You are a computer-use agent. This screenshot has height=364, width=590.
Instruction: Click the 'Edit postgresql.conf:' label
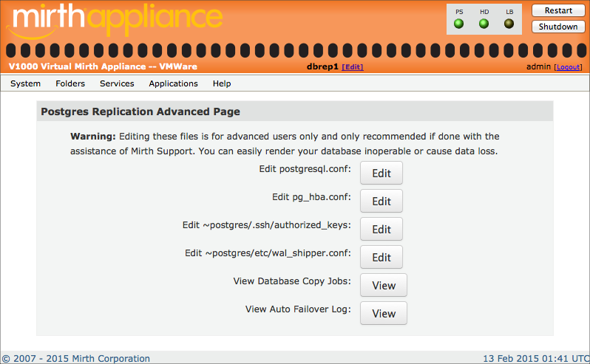tap(305, 169)
